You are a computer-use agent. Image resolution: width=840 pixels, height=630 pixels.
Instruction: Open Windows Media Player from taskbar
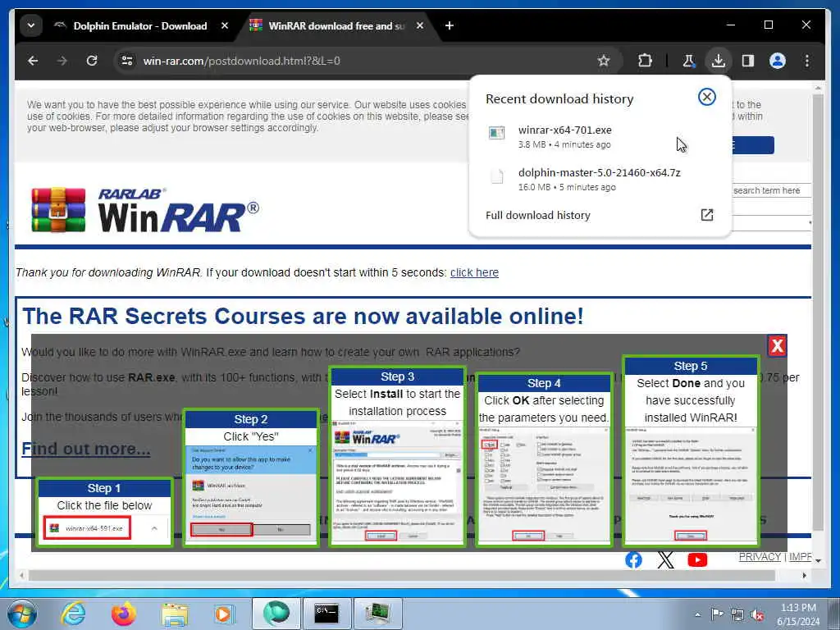224,614
